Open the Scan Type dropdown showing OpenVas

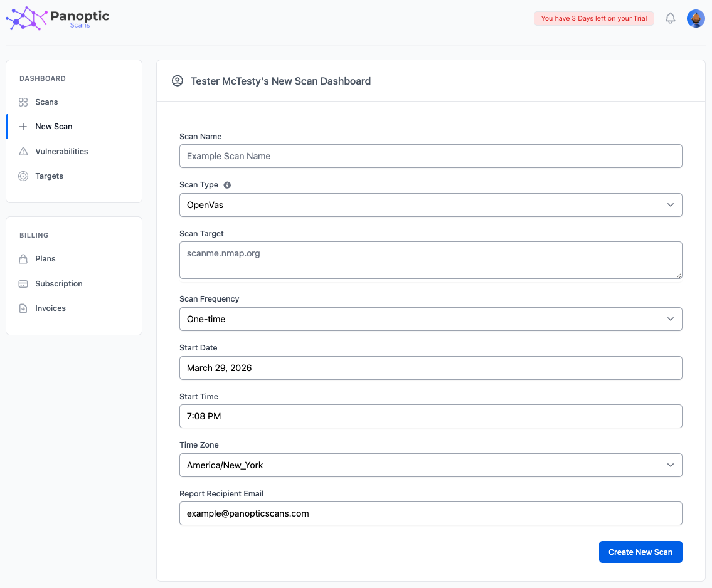pos(431,205)
